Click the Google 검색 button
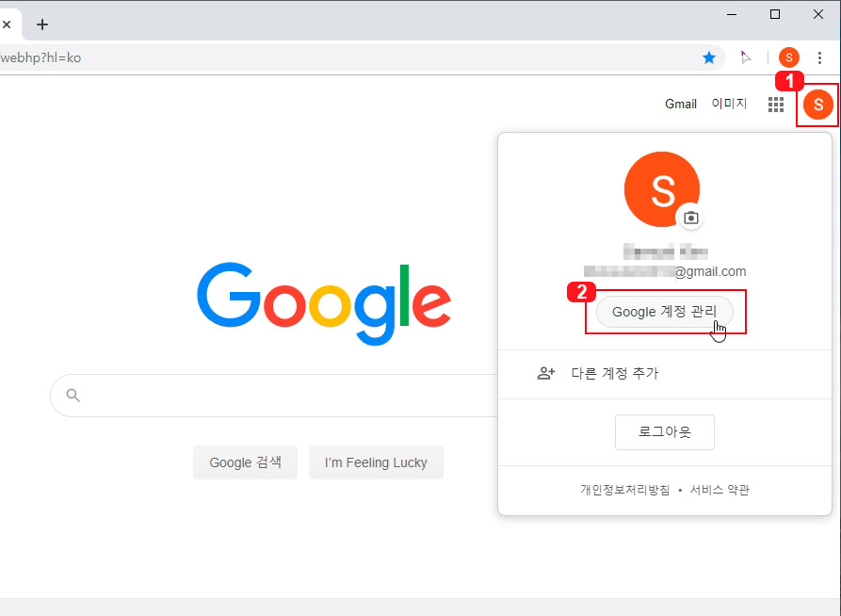Image resolution: width=841 pixels, height=616 pixels. [x=245, y=462]
